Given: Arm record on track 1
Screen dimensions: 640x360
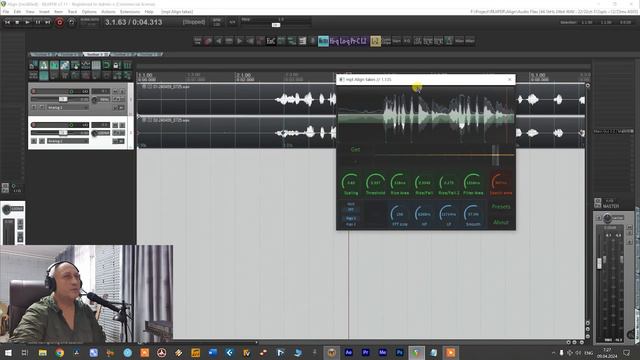Looking at the screenshot, I should (34, 91).
